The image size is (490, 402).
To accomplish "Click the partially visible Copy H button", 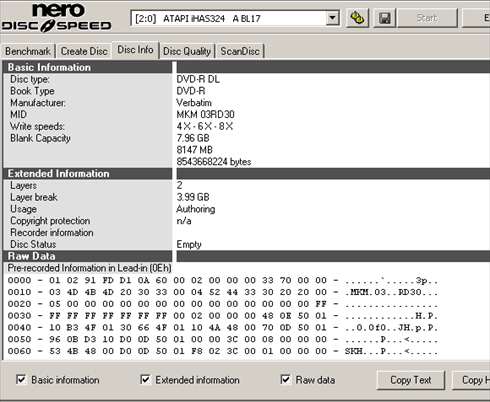I will [471, 380].
